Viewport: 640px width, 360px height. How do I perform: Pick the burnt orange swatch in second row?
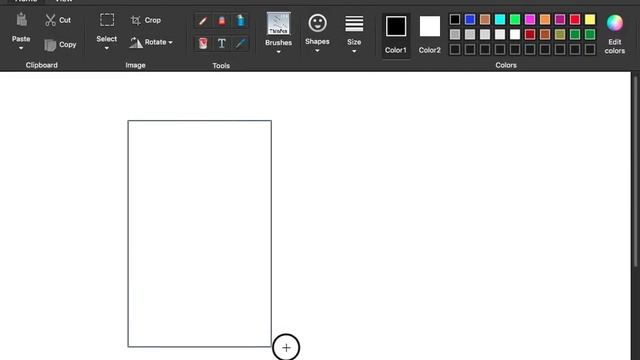click(x=545, y=34)
